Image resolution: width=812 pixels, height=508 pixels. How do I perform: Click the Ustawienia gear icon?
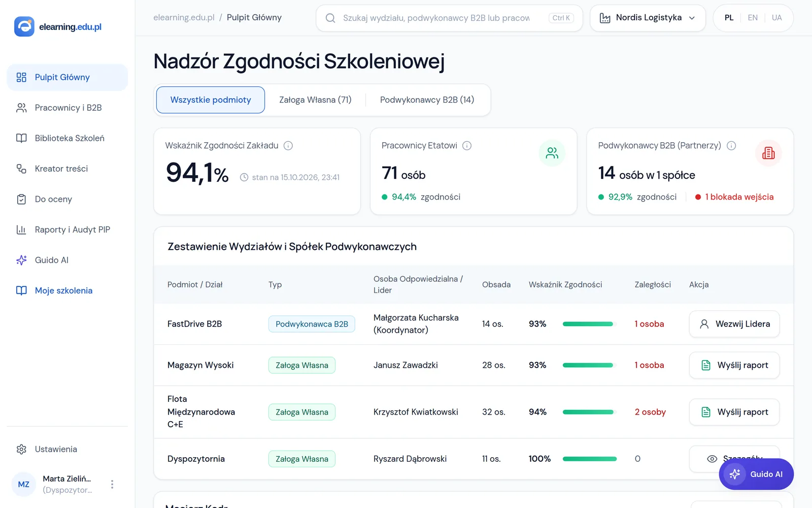(21, 449)
